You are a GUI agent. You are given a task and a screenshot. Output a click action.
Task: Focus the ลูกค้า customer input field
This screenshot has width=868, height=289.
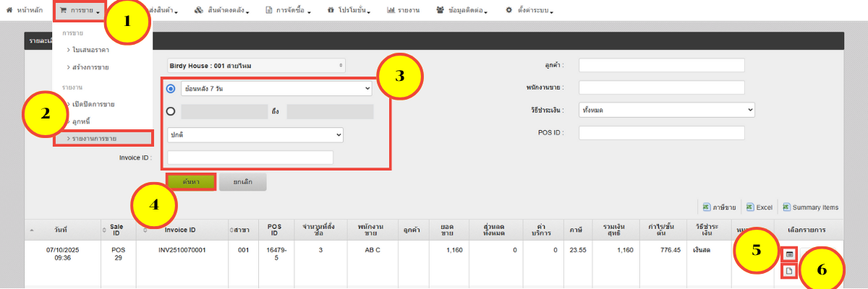(662, 66)
